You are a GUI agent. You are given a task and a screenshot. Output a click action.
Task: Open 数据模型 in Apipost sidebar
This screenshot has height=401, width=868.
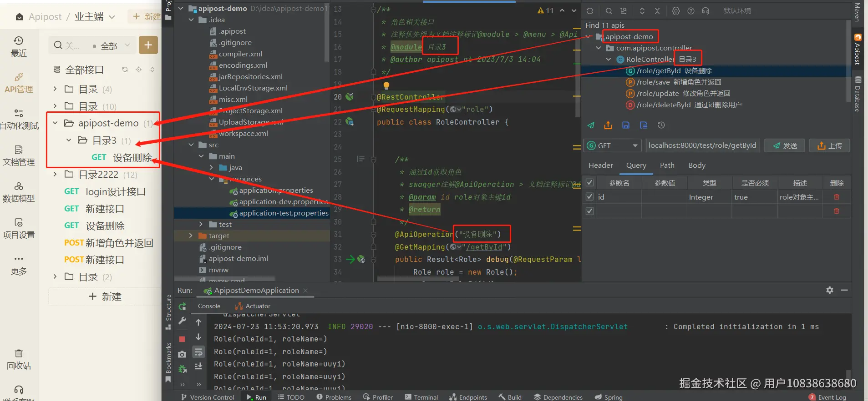click(x=19, y=192)
